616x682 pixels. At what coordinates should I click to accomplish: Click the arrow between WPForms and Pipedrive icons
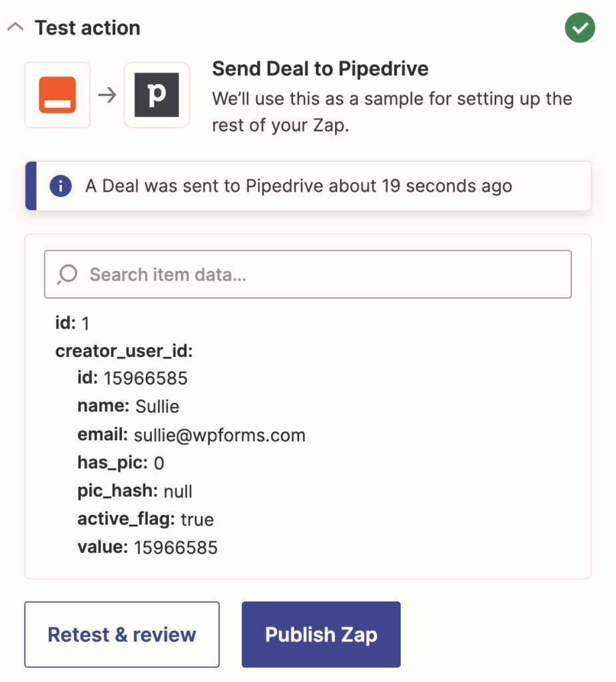(107, 95)
